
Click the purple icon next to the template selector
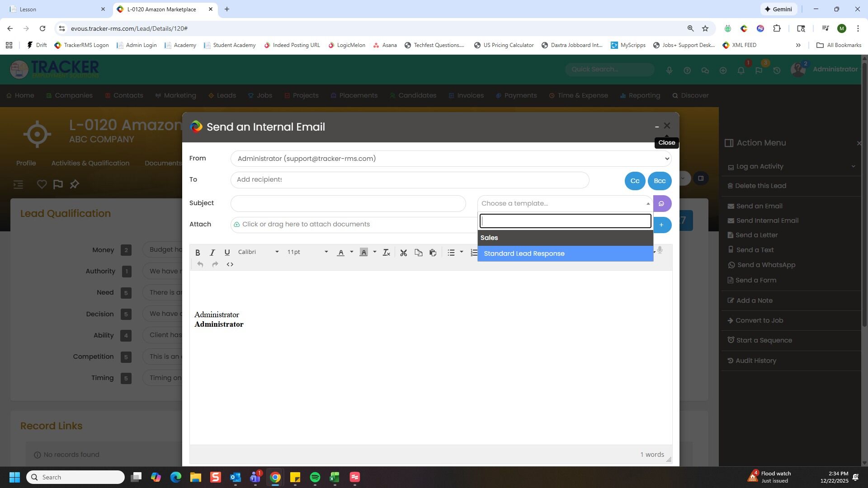click(x=661, y=204)
